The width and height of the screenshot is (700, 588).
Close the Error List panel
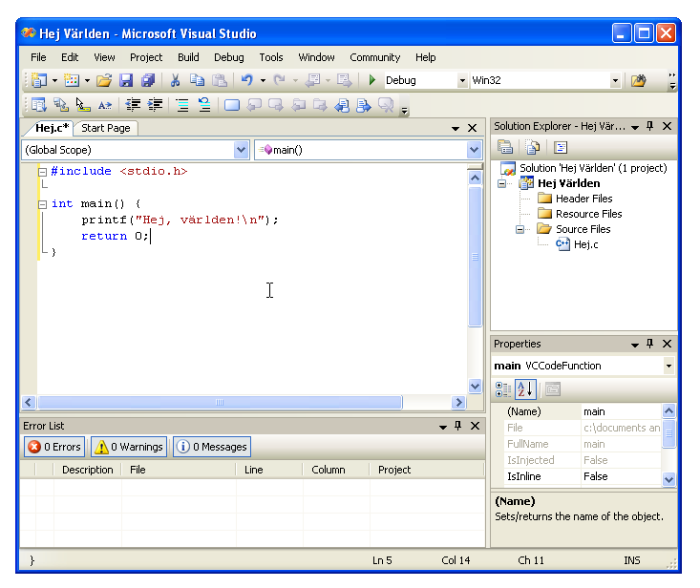[475, 426]
